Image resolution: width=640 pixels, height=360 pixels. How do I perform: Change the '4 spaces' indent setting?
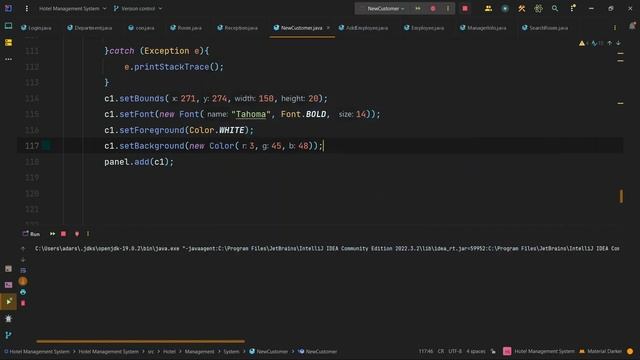tap(476, 351)
